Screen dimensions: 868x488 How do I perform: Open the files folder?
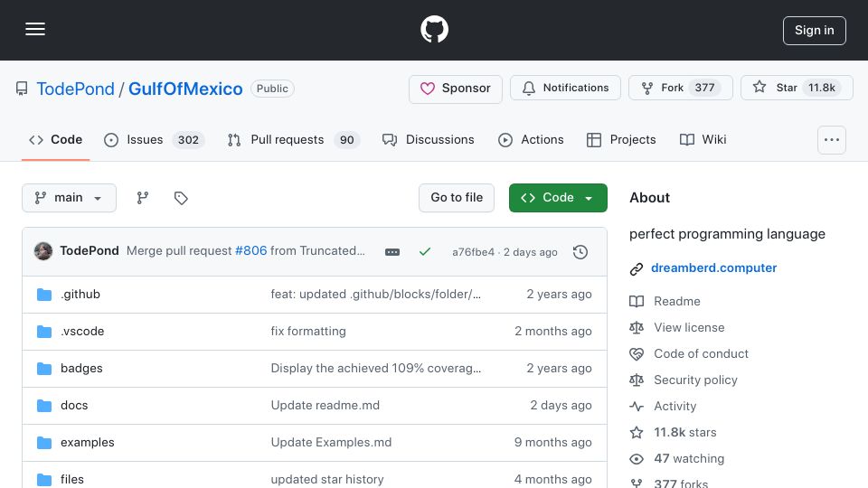(72, 480)
